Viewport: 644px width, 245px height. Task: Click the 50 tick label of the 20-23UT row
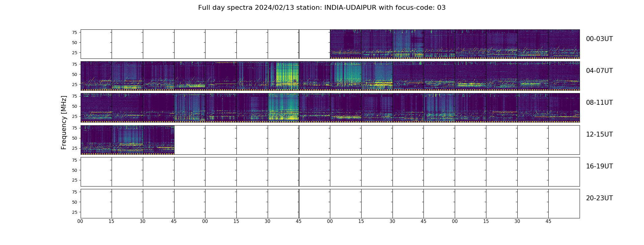coord(75,202)
